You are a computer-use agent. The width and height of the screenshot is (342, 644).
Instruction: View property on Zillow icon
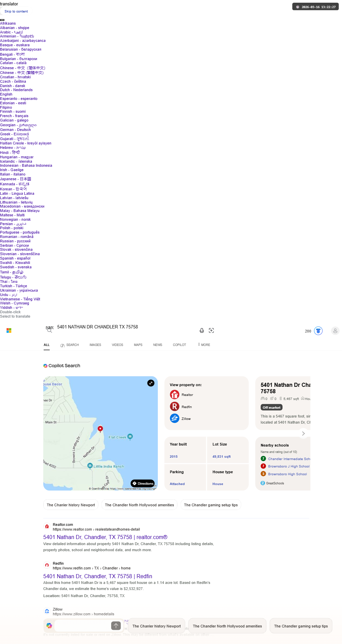[x=174, y=419]
